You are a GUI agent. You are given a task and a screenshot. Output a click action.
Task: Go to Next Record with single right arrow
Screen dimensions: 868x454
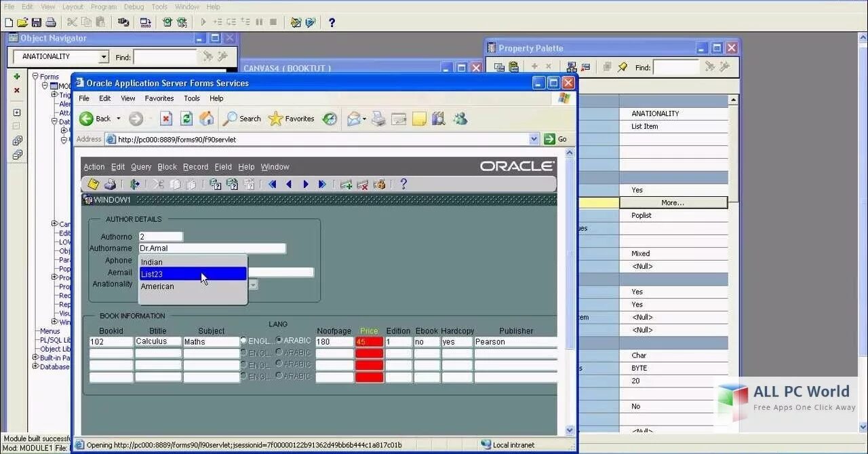(306, 184)
